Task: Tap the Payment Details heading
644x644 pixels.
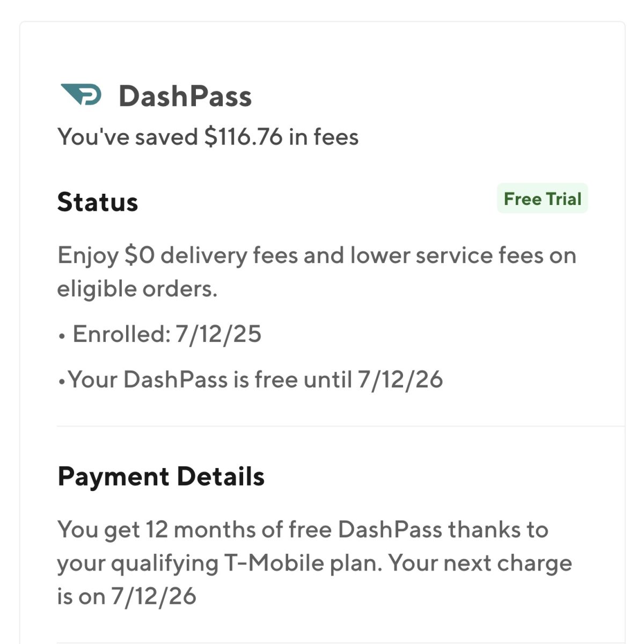Action: point(160,477)
